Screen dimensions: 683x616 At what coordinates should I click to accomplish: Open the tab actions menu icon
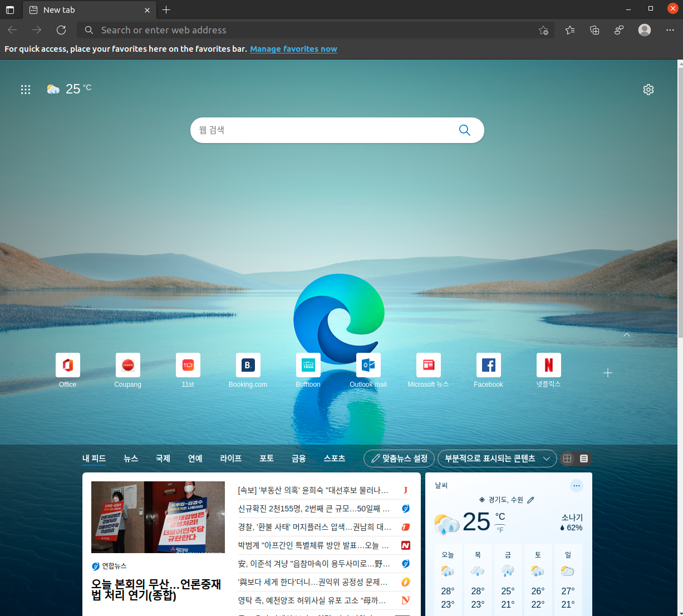tap(10, 10)
